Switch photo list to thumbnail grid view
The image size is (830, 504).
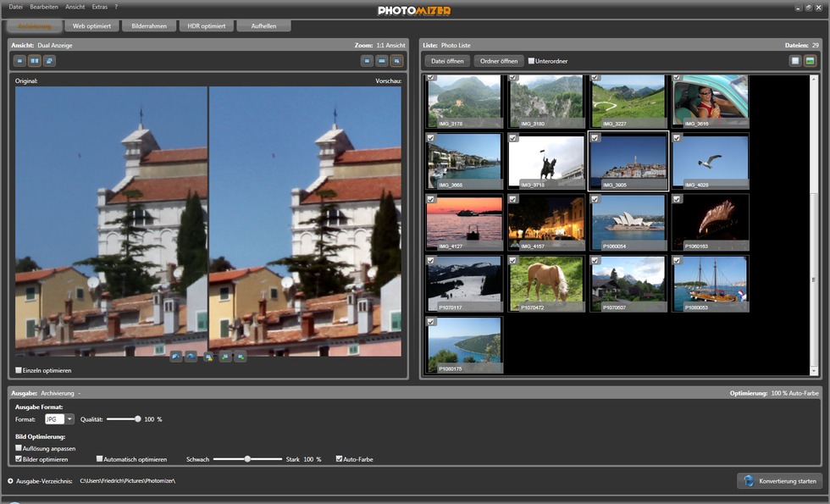(x=810, y=61)
